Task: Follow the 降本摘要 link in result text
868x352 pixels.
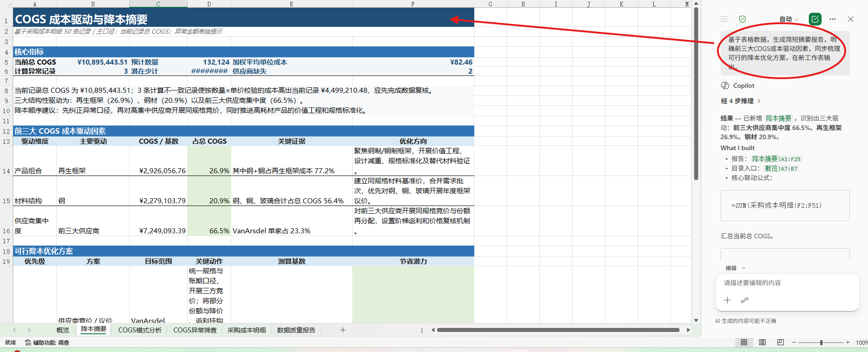Action: tap(778, 118)
